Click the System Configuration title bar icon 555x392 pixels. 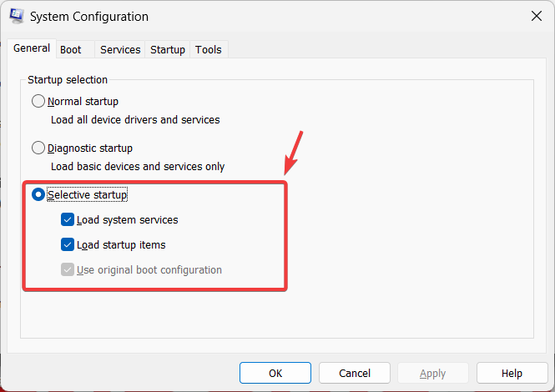click(16, 17)
